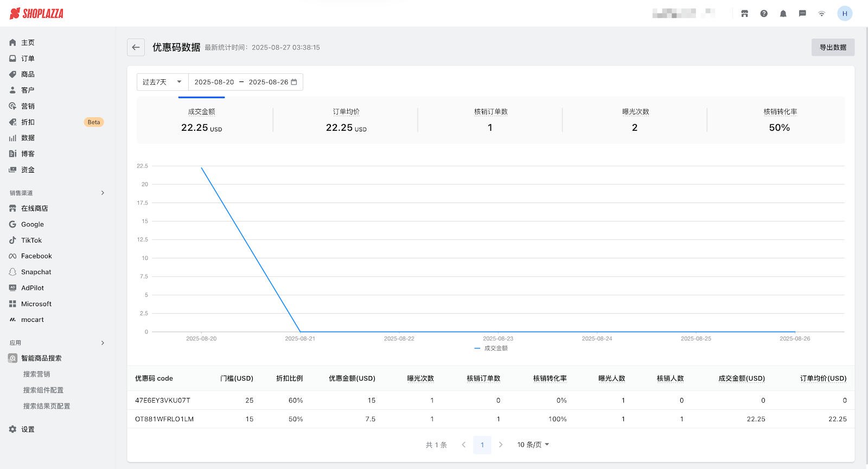Go to previous page arrow

tap(464, 445)
